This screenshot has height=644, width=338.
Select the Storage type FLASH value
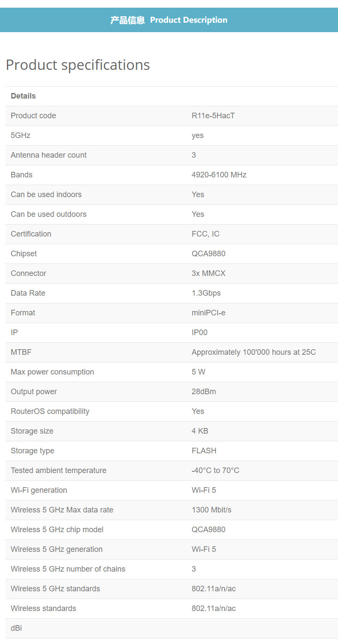click(x=204, y=451)
